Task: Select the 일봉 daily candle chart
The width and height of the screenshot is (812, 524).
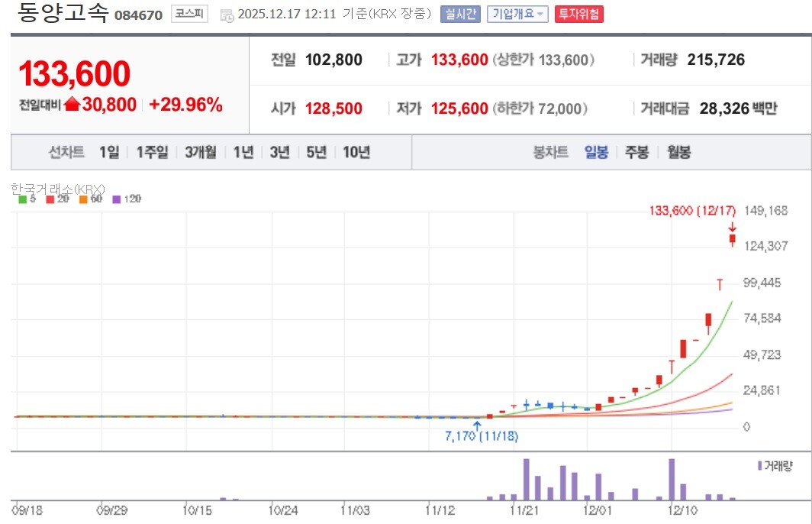Action: pos(596,152)
